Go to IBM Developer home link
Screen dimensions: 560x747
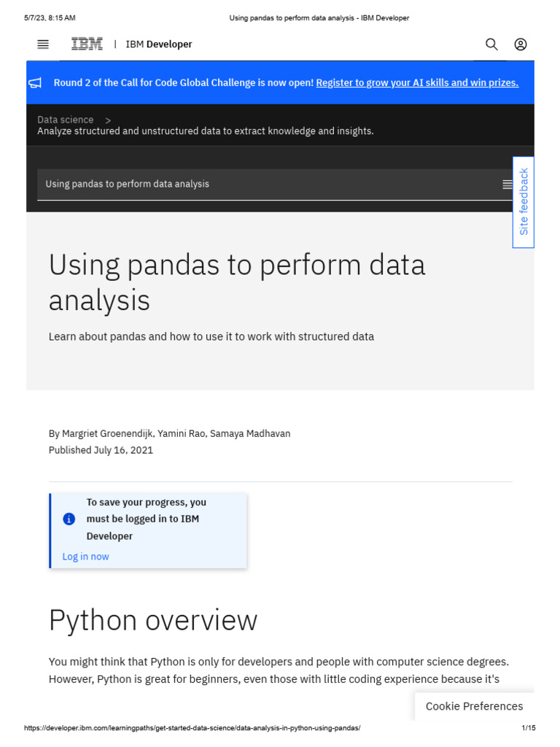[x=159, y=44]
